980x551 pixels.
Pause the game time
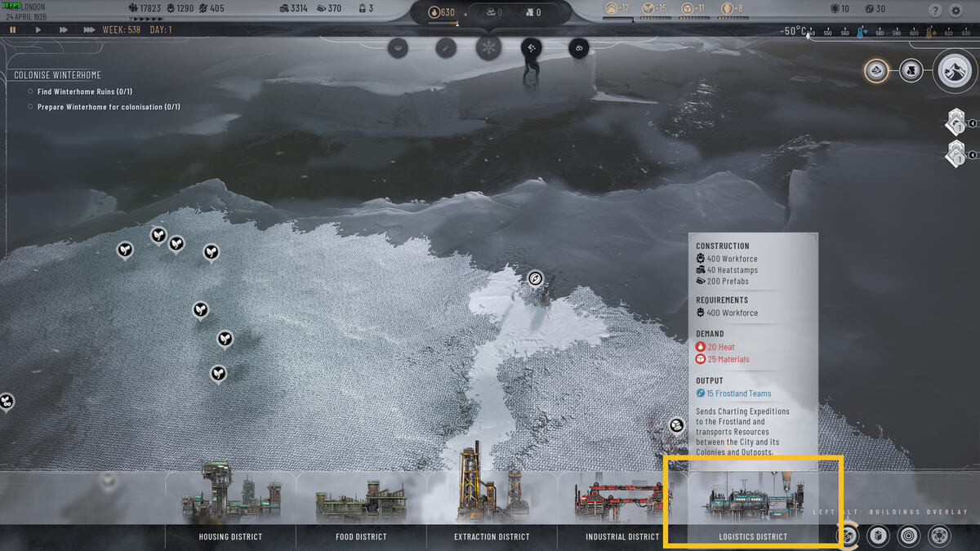coord(13,29)
